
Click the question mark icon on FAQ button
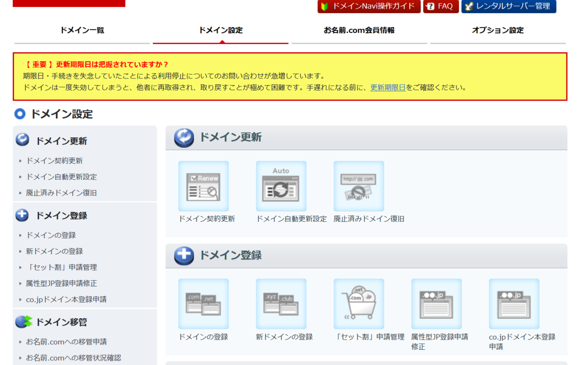(x=430, y=6)
